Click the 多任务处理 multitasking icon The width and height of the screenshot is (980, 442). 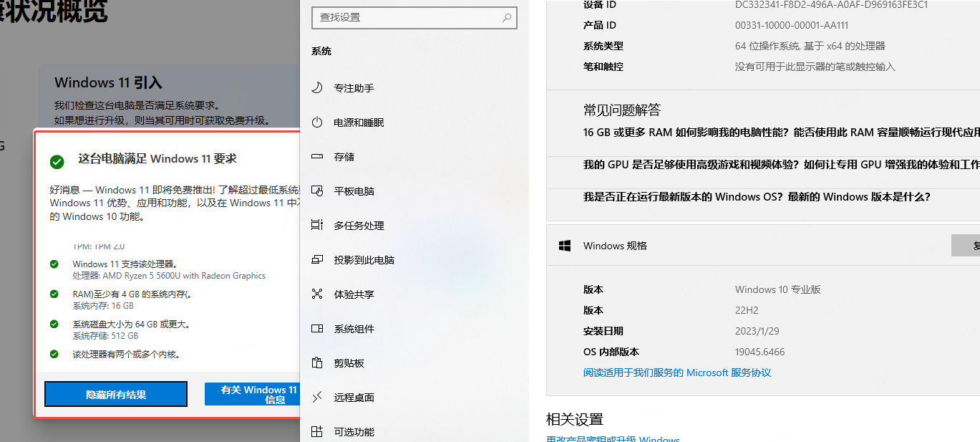point(317,226)
